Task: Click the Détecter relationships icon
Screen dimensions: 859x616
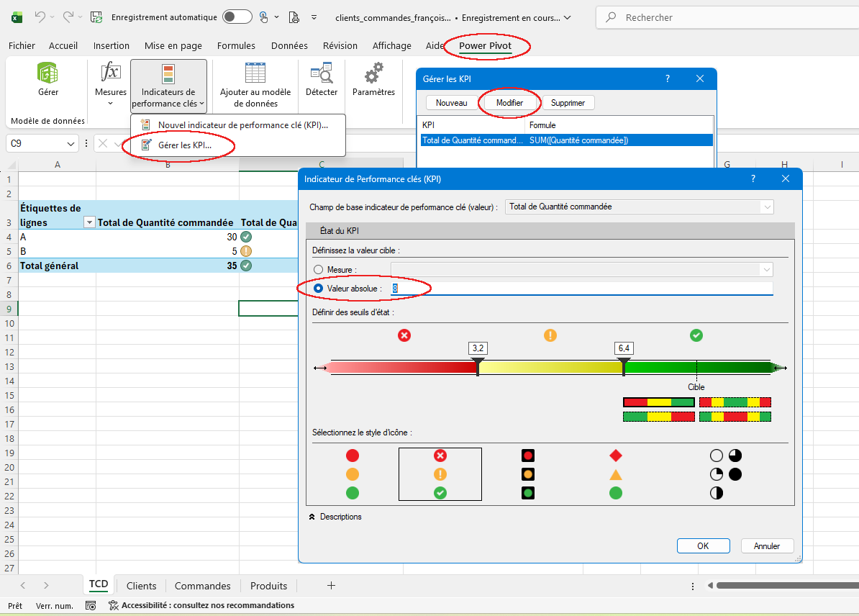Action: 321,73
